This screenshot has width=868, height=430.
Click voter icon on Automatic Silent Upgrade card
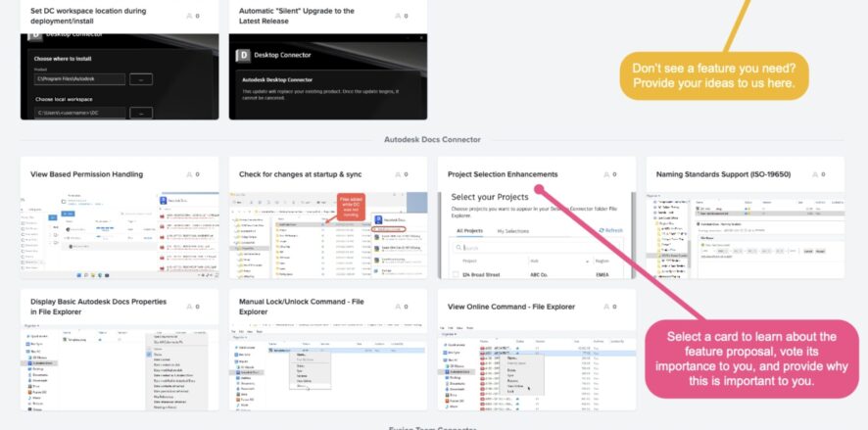coord(398,16)
